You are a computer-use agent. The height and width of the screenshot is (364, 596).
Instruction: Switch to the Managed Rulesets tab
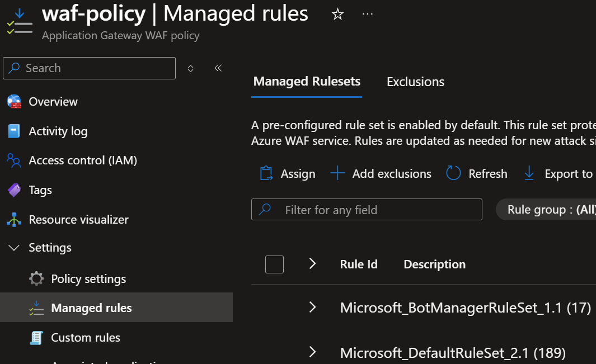point(307,81)
